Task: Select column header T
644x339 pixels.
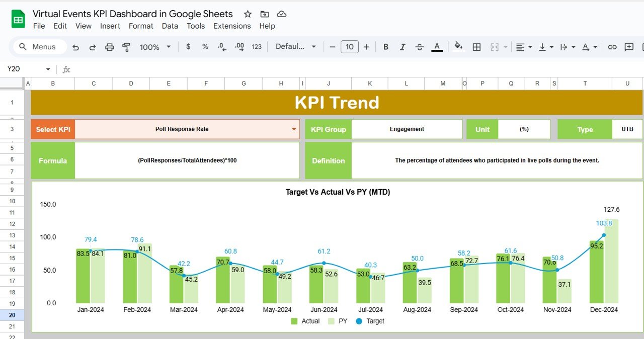Action: [585, 83]
